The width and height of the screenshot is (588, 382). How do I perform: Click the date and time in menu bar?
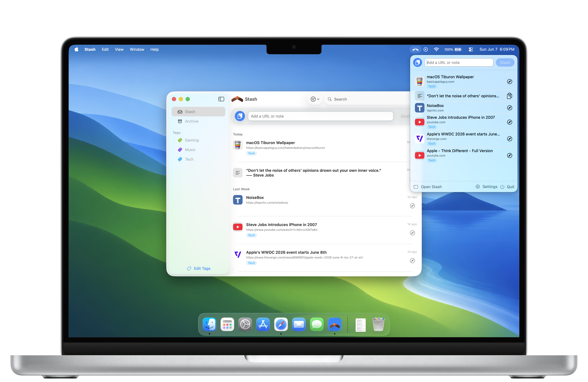(497, 49)
